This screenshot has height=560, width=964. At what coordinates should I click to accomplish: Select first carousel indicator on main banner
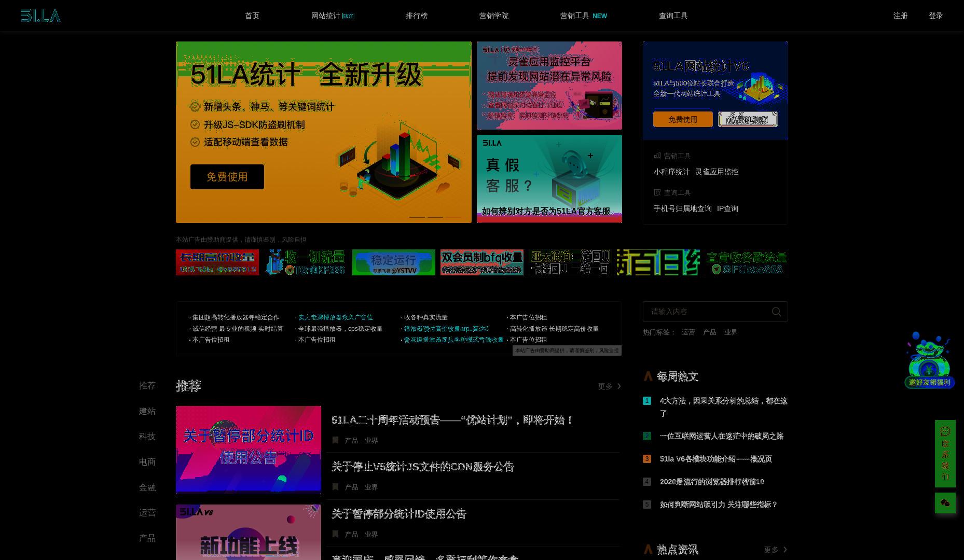417,217
